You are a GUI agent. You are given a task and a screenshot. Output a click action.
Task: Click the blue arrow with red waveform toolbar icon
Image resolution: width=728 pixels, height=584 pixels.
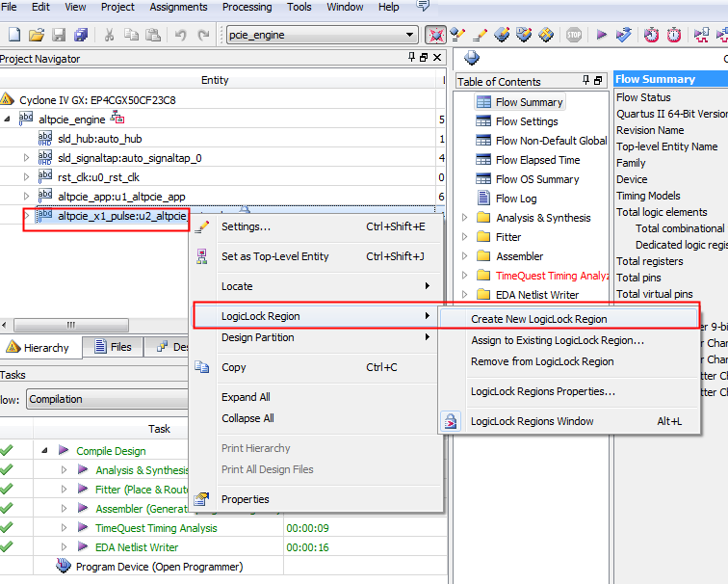coord(701,35)
